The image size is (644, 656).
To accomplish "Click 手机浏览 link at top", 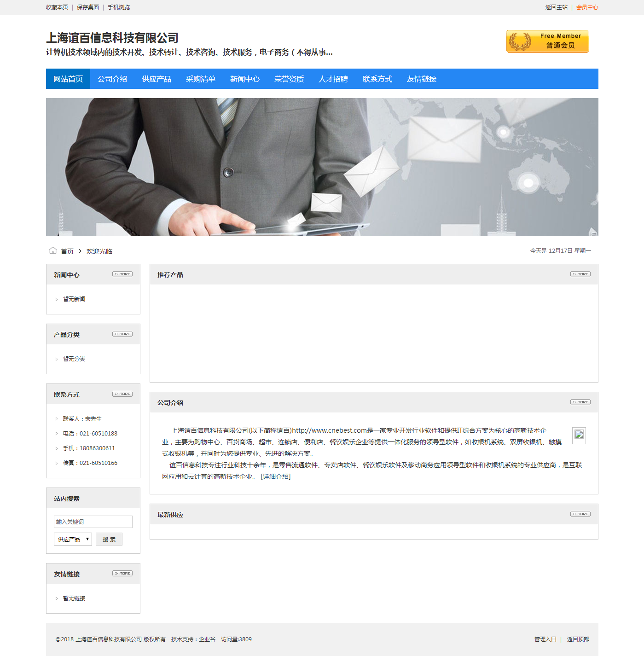I will (x=119, y=7).
